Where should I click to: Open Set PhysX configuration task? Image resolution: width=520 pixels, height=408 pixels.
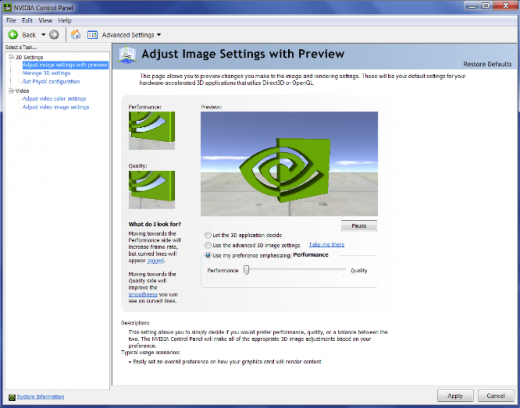(x=51, y=82)
